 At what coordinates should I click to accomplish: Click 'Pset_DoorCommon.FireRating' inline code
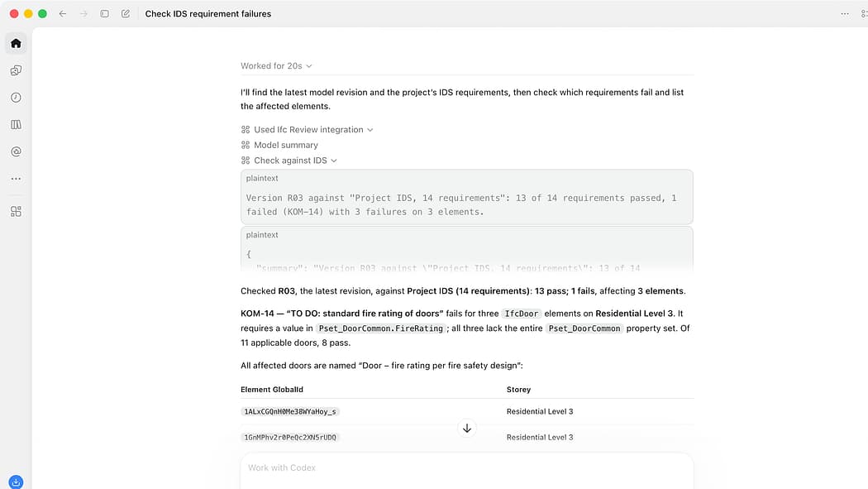(x=381, y=328)
